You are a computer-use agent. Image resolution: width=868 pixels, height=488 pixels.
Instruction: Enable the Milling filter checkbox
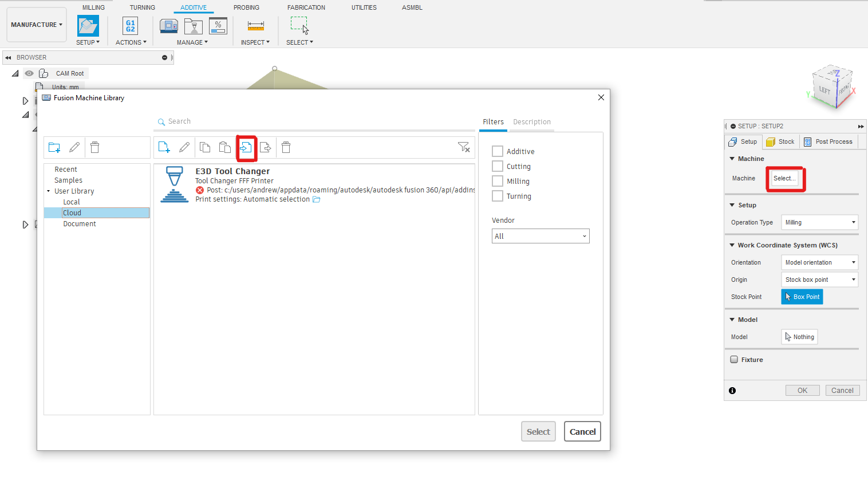click(x=498, y=181)
